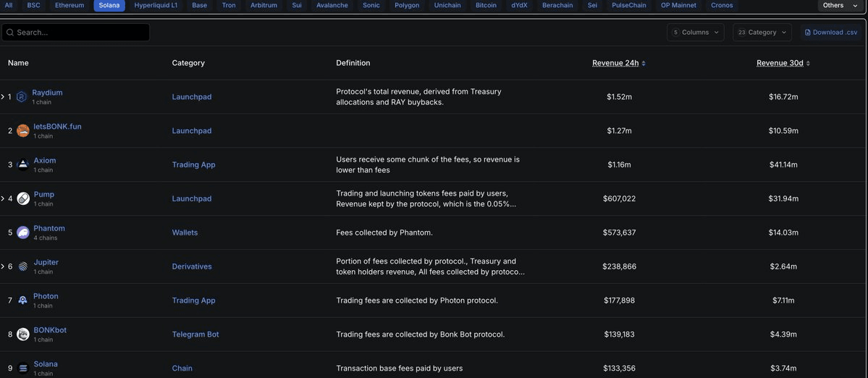Open the Telegram Bot category link
The width and height of the screenshot is (868, 378).
(x=195, y=335)
